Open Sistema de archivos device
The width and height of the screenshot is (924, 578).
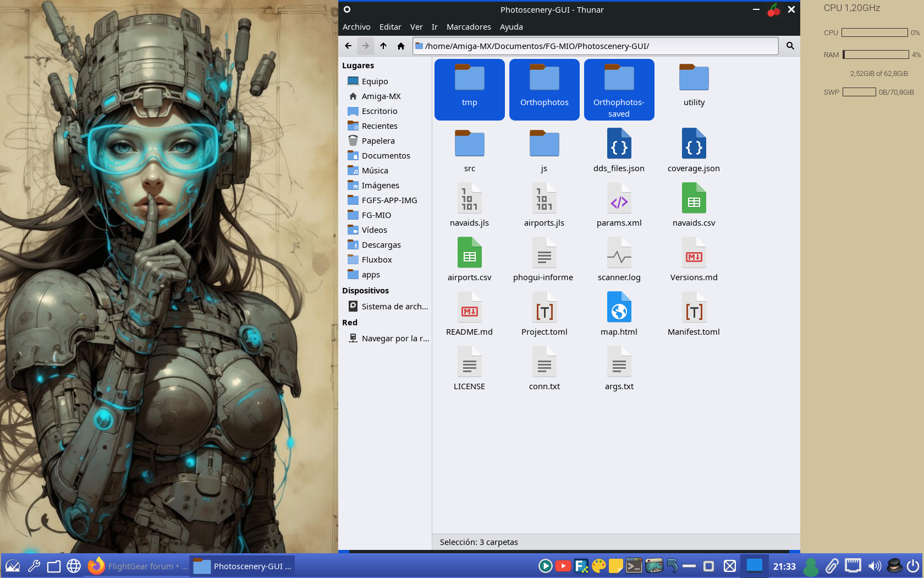coord(385,307)
